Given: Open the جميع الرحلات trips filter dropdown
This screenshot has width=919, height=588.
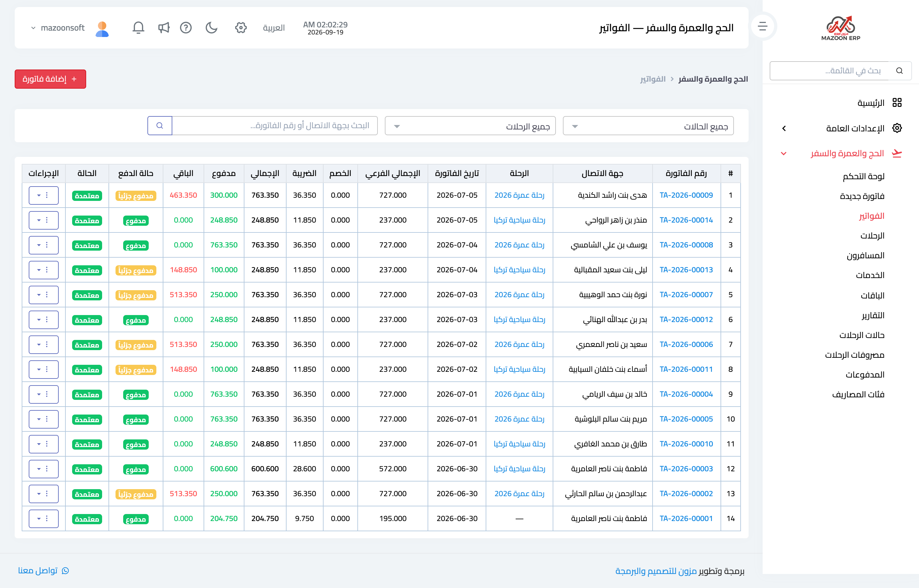Looking at the screenshot, I should tap(470, 126).
